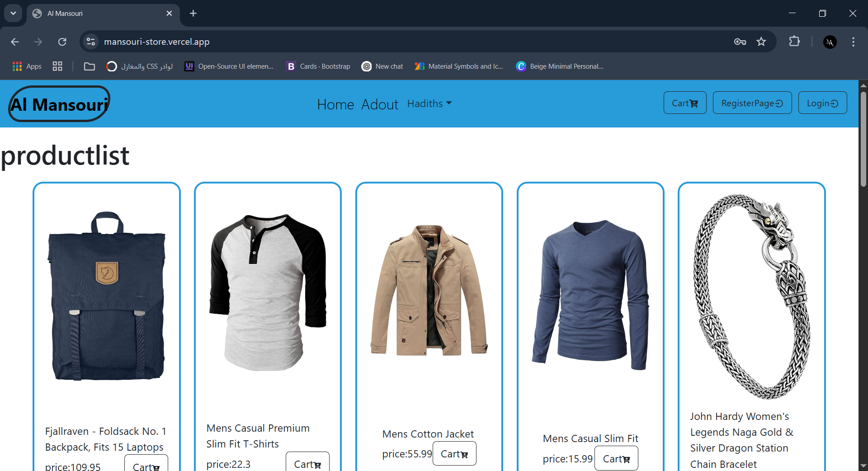
Task: Open the browser extensions puzzle icon
Action: coord(794,42)
